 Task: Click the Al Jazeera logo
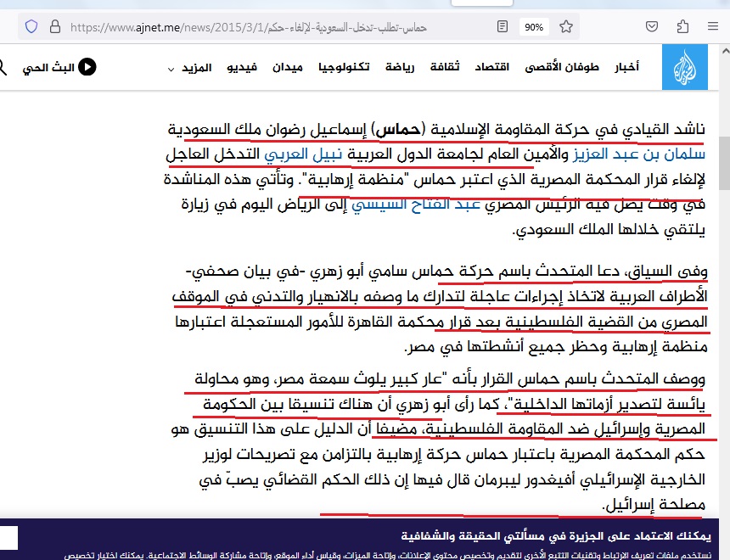(x=685, y=68)
